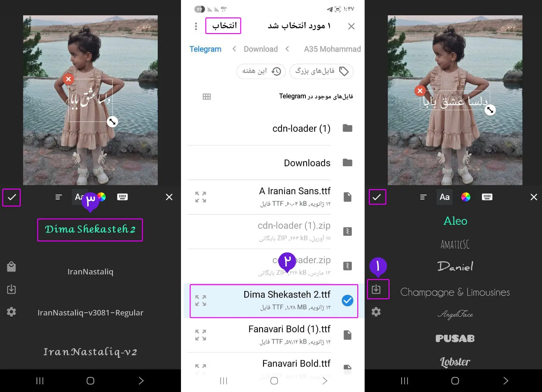
Task: Expand preview of A Iranian Sans.ttf
Action: point(201,197)
